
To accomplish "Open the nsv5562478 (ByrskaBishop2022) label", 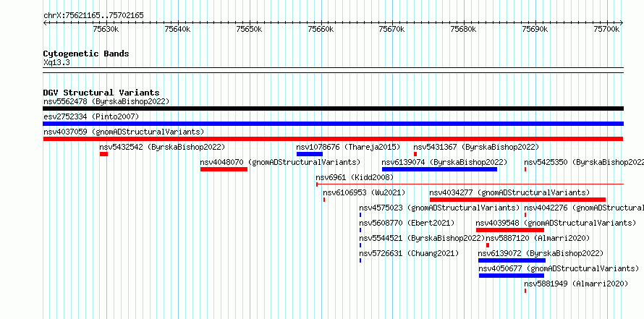I will (x=106, y=101).
